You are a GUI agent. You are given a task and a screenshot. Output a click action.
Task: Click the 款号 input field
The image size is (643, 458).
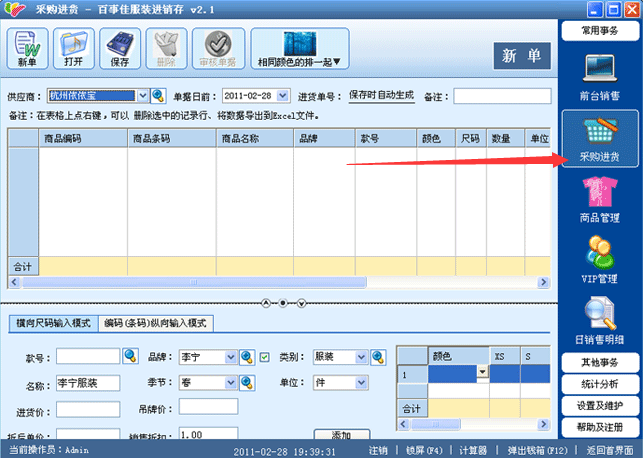point(88,356)
